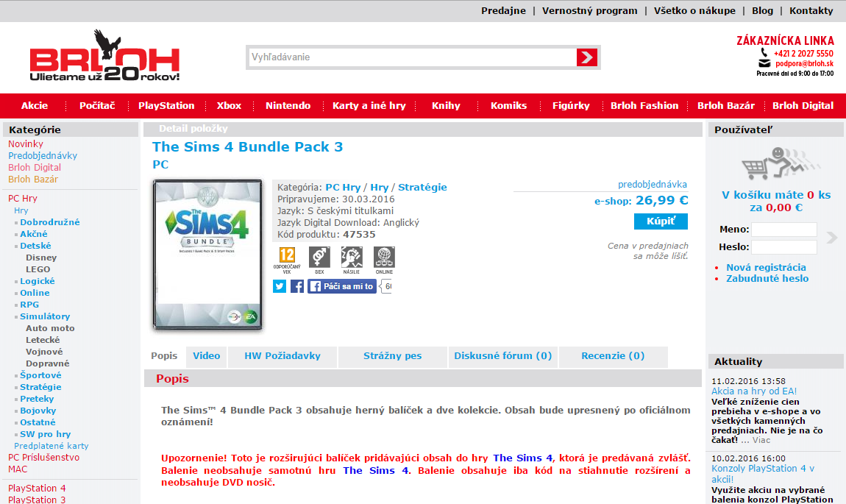Click the Nová registrácia link
This screenshot has height=504, width=846.
[766, 268]
